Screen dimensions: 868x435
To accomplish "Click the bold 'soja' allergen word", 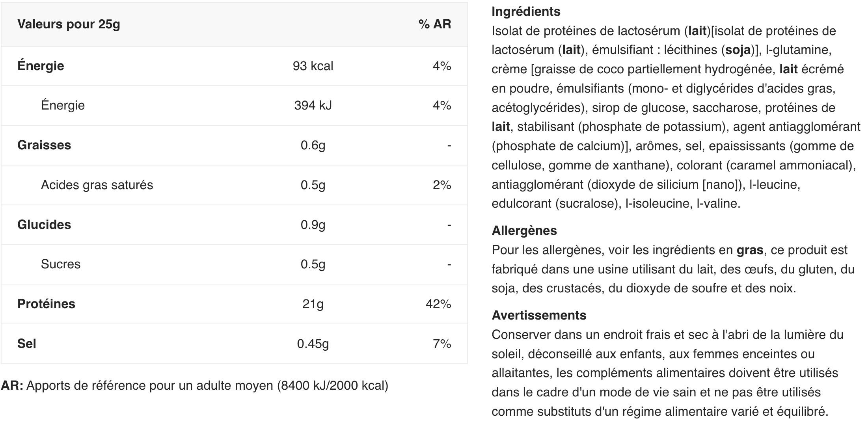I will [738, 50].
